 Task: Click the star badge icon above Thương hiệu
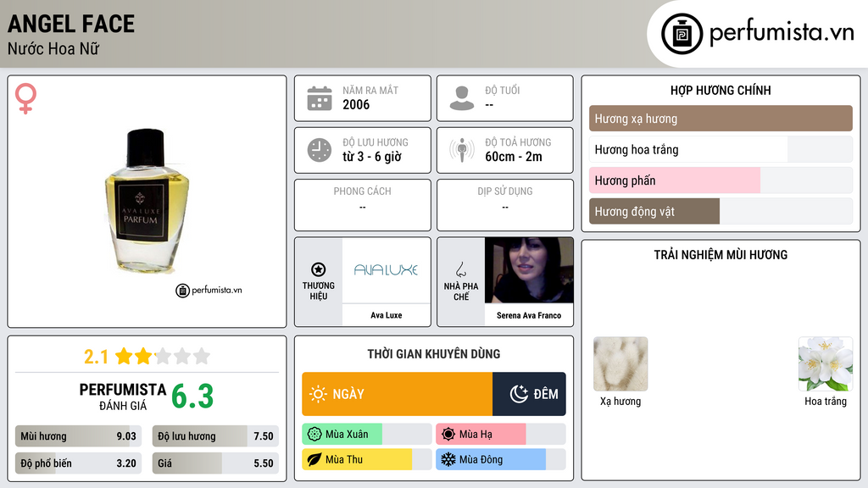pyautogui.click(x=319, y=269)
